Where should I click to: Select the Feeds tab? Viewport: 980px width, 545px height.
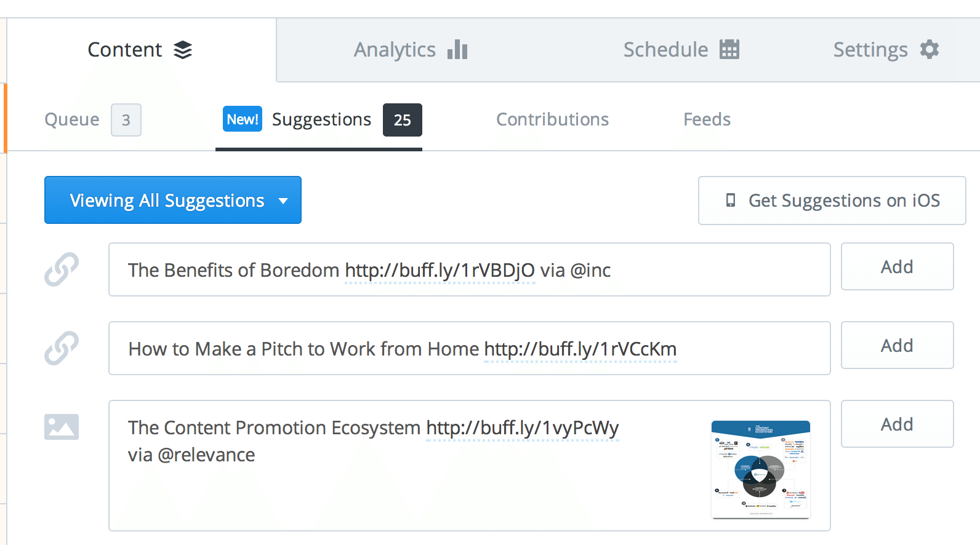coord(707,119)
